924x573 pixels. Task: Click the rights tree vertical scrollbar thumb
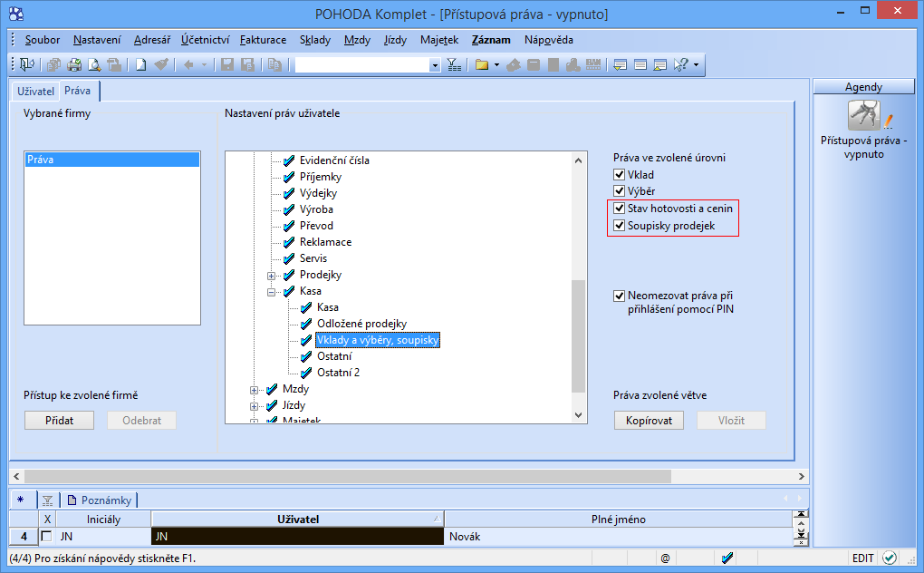578,336
